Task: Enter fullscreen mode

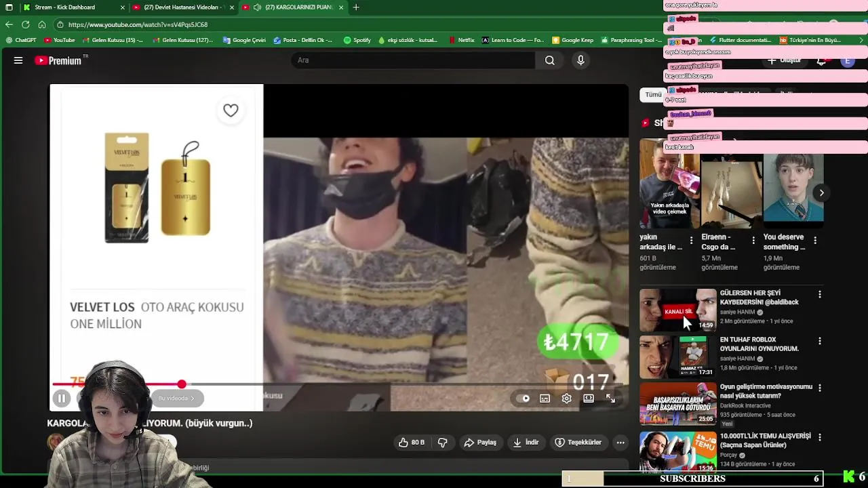Action: click(x=610, y=399)
